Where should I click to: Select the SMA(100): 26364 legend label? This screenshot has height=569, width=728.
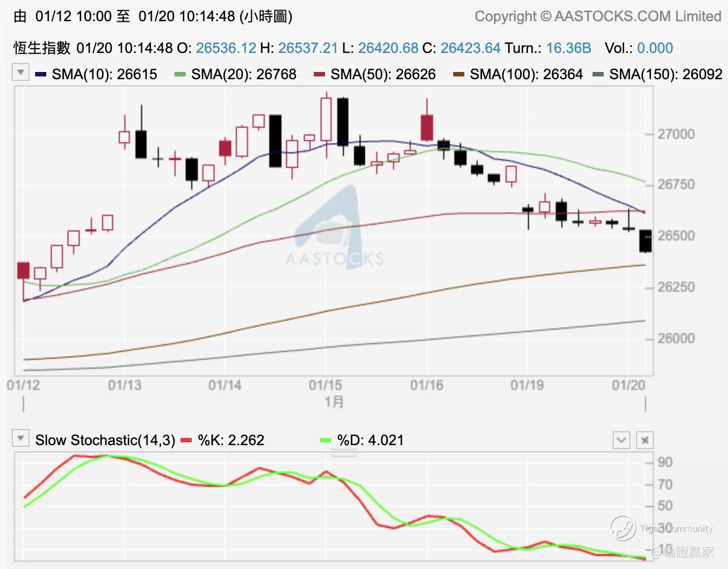tap(526, 74)
